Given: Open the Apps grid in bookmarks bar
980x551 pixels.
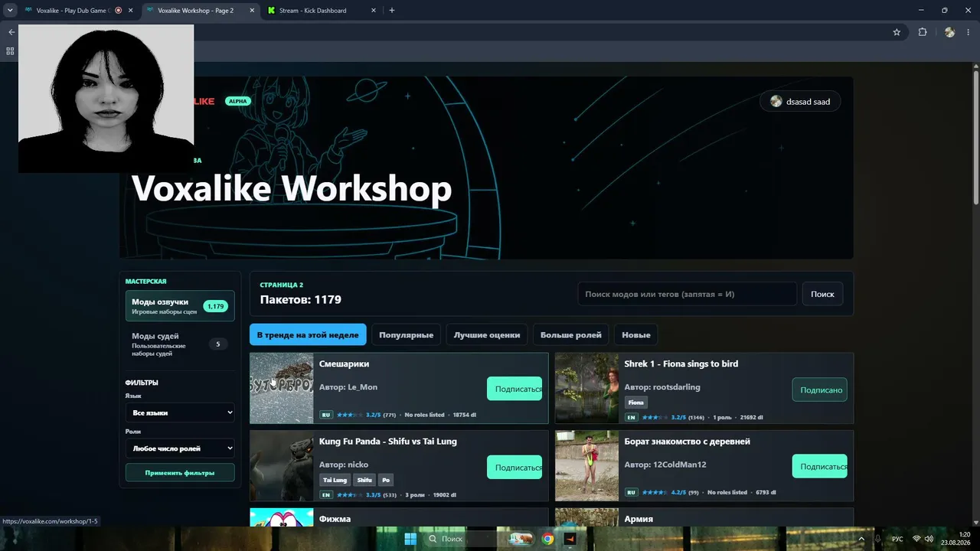Looking at the screenshot, I should [10, 51].
